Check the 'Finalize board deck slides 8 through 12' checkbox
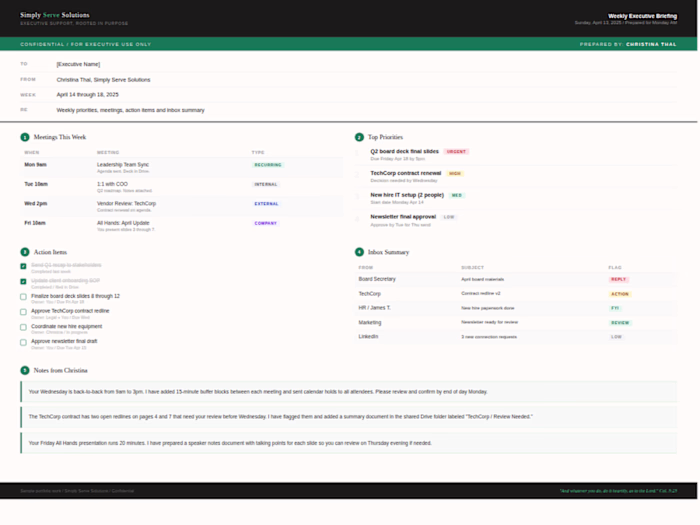The height and width of the screenshot is (525, 700). [23, 297]
